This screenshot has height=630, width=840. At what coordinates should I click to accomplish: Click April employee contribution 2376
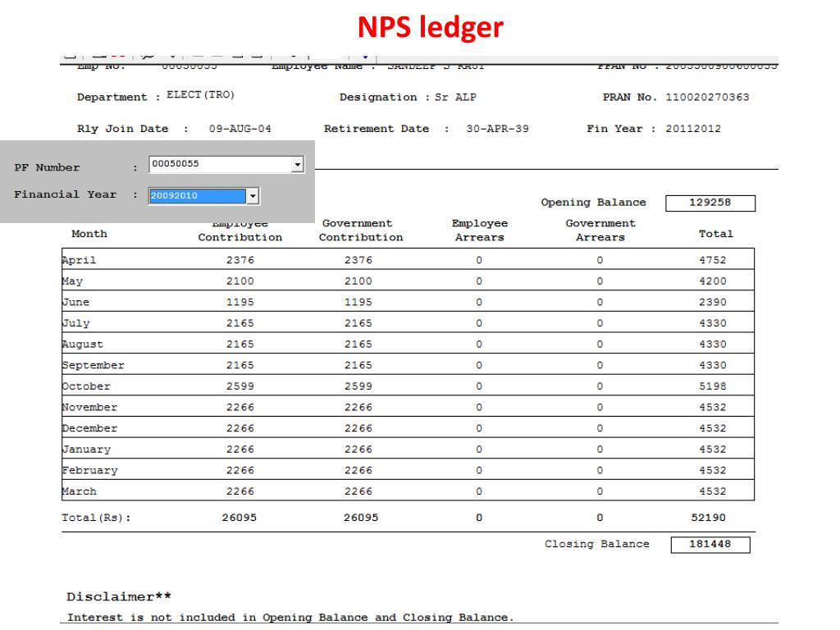click(x=240, y=260)
